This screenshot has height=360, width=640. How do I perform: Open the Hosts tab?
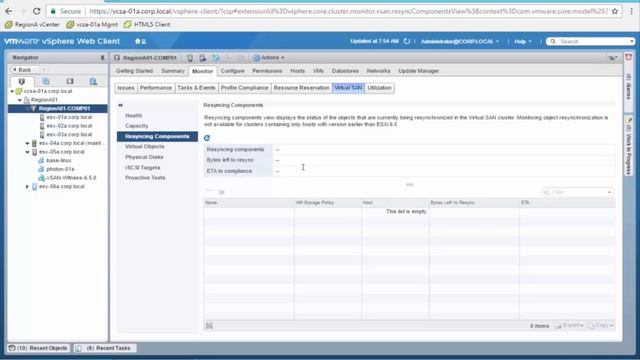click(298, 71)
